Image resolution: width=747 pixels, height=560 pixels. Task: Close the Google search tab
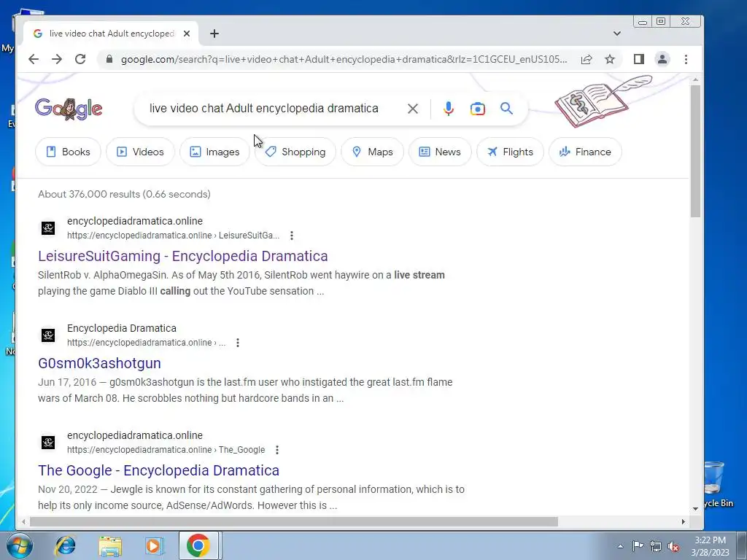click(x=187, y=34)
